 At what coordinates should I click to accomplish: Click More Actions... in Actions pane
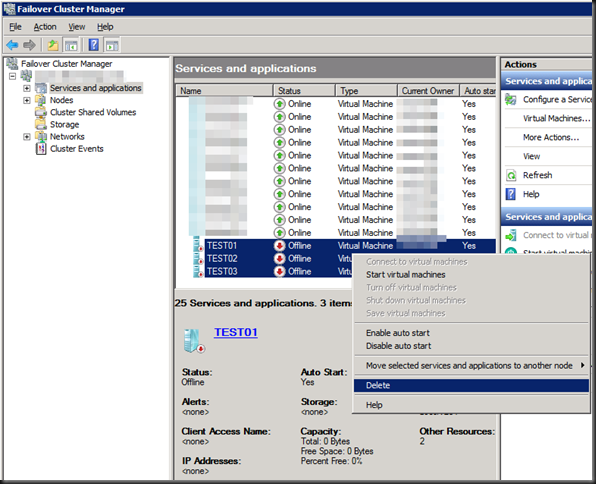point(551,137)
